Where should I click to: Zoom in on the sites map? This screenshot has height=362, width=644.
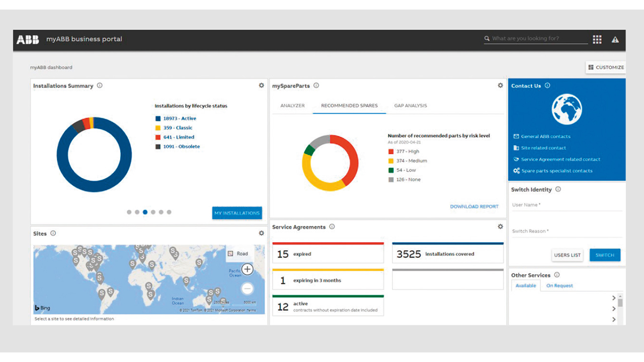(247, 269)
